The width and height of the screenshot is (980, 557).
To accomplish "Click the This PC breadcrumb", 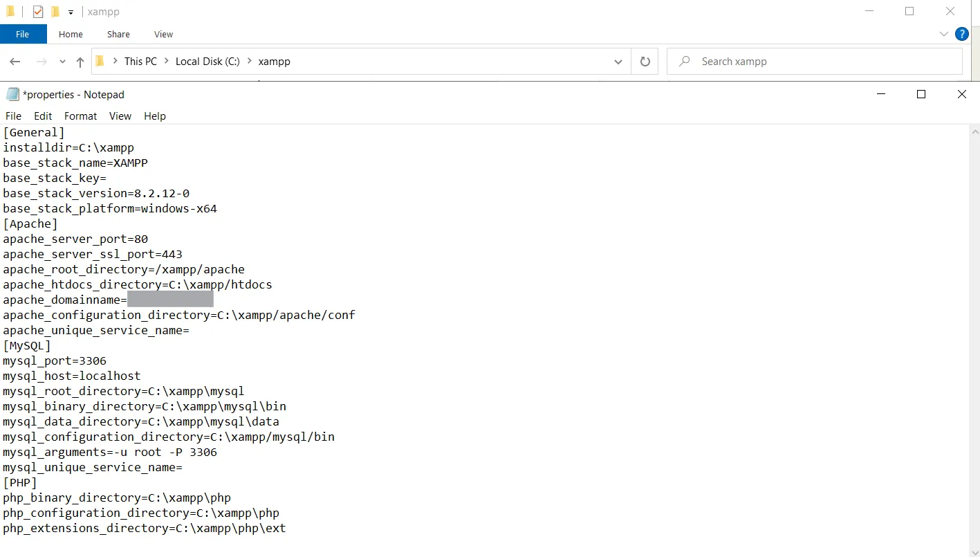I will 140,62.
